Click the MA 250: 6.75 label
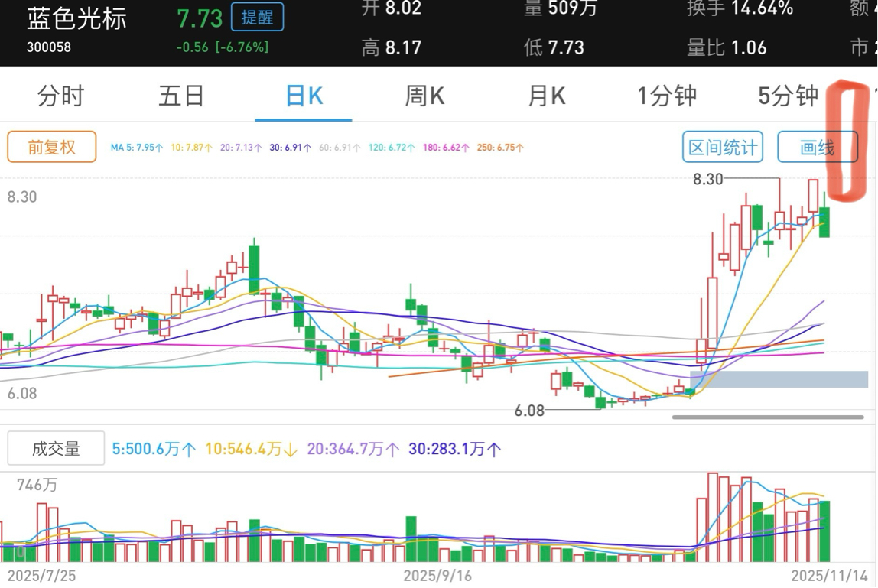Screen dimensions: 878x588 point(500,148)
